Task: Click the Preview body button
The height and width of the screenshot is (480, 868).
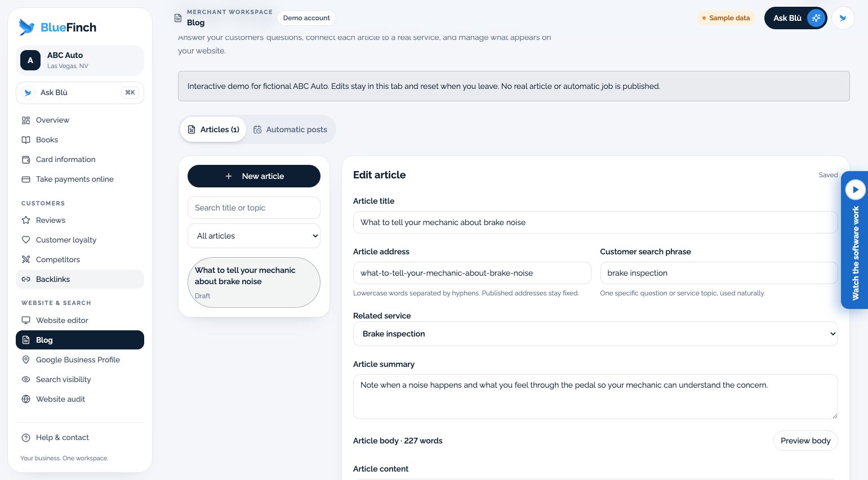Action: (x=805, y=441)
